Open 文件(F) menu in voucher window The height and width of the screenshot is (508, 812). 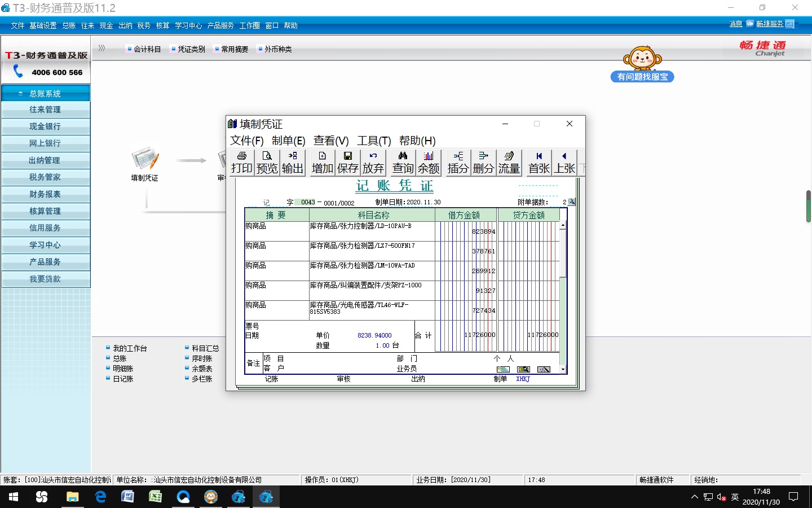246,141
